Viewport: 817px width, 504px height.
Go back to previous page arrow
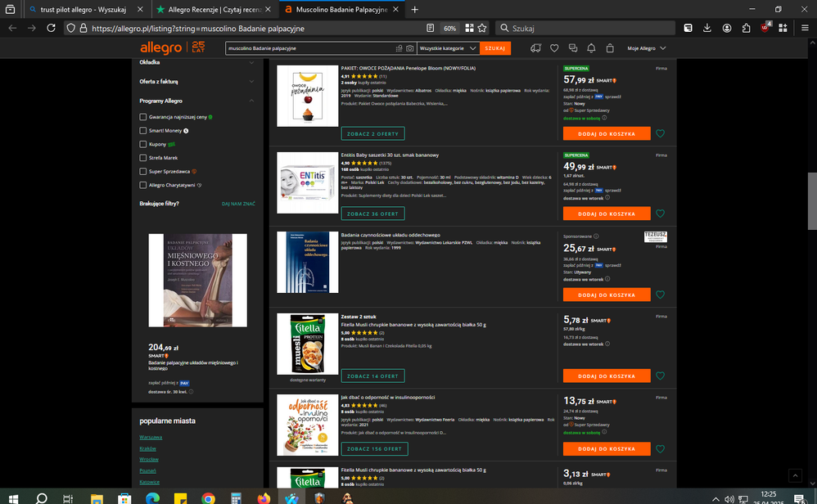(x=12, y=28)
